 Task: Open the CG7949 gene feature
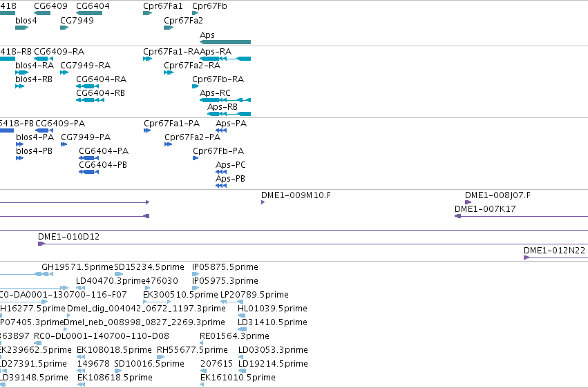pos(64,28)
